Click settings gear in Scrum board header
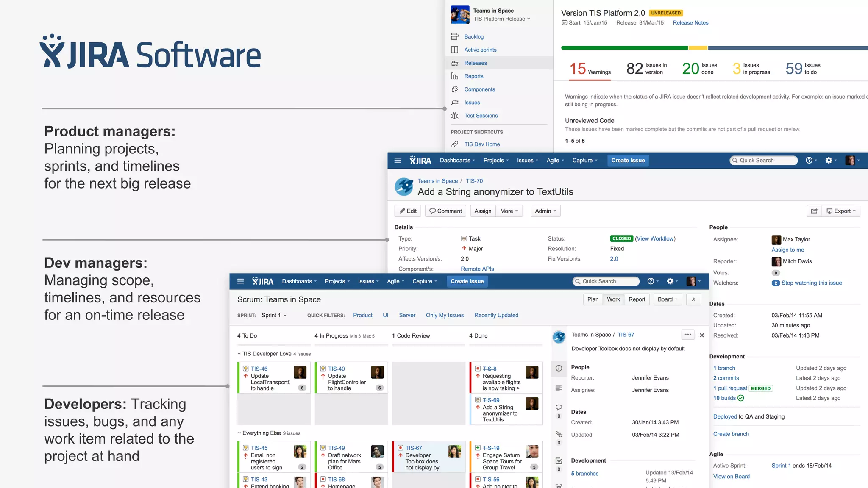868x488 pixels. point(670,281)
